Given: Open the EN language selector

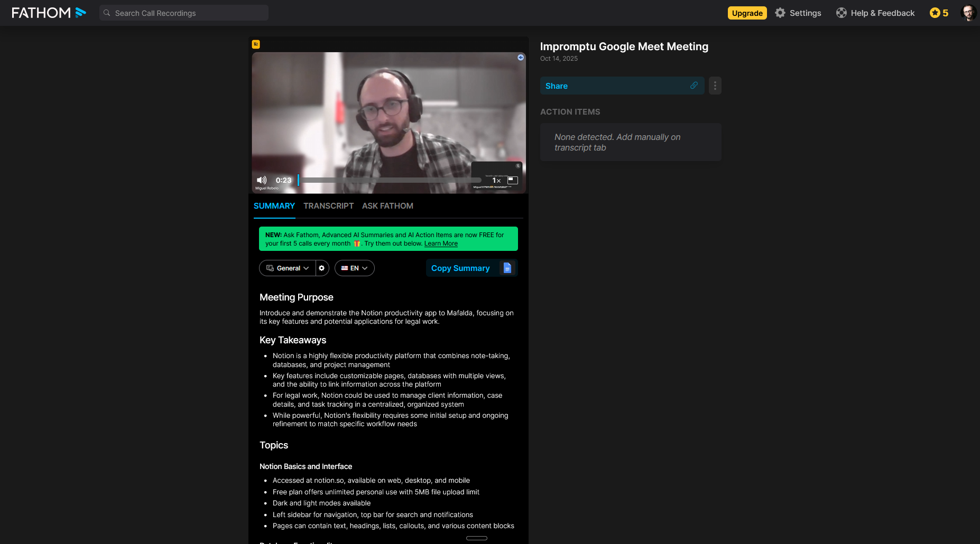Looking at the screenshot, I should pyautogui.click(x=354, y=268).
